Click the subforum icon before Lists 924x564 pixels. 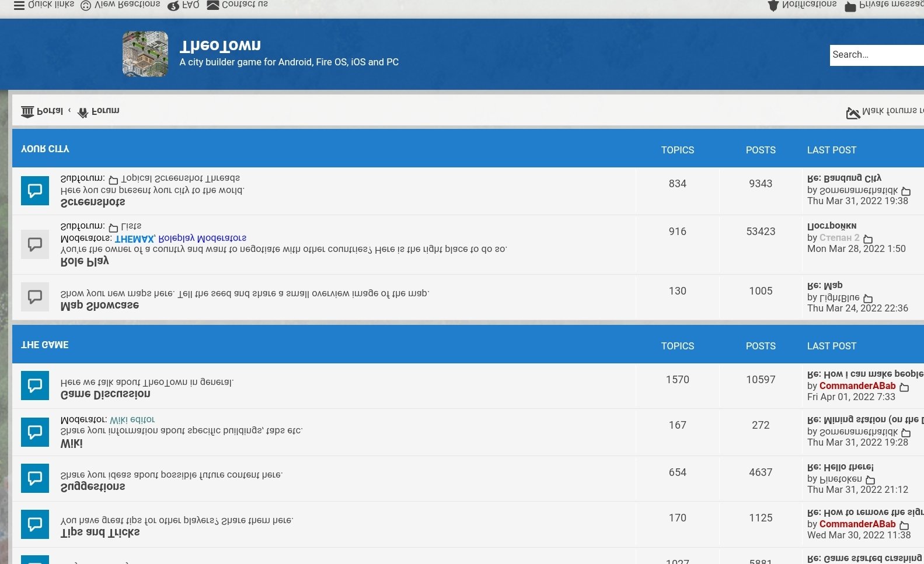pos(114,227)
